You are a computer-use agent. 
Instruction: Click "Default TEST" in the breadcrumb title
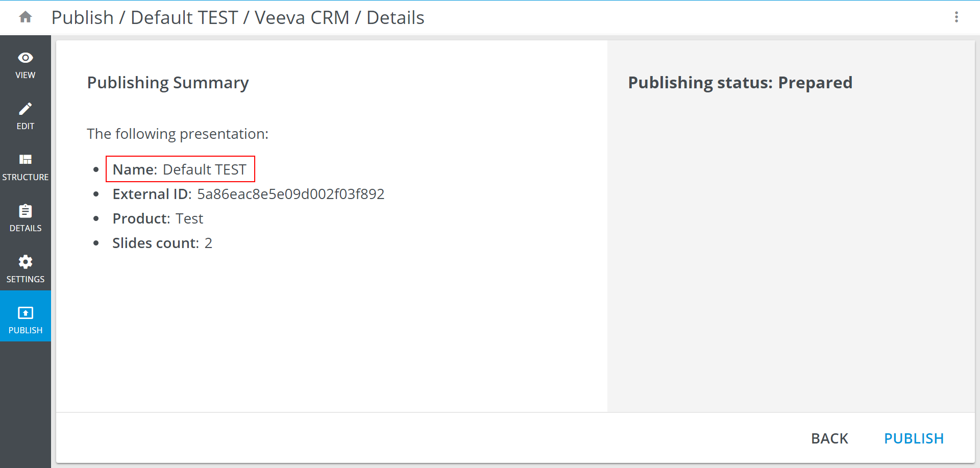[x=184, y=18]
